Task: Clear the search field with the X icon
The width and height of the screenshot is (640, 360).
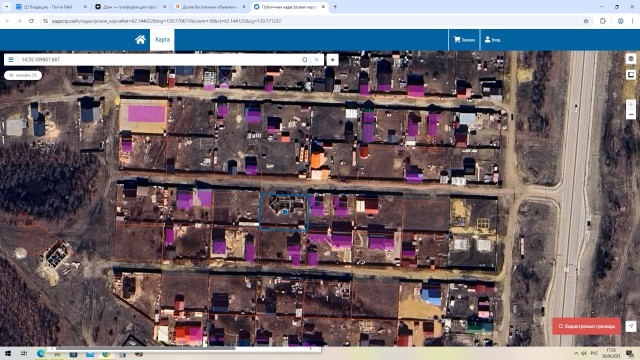Action: click(x=316, y=60)
